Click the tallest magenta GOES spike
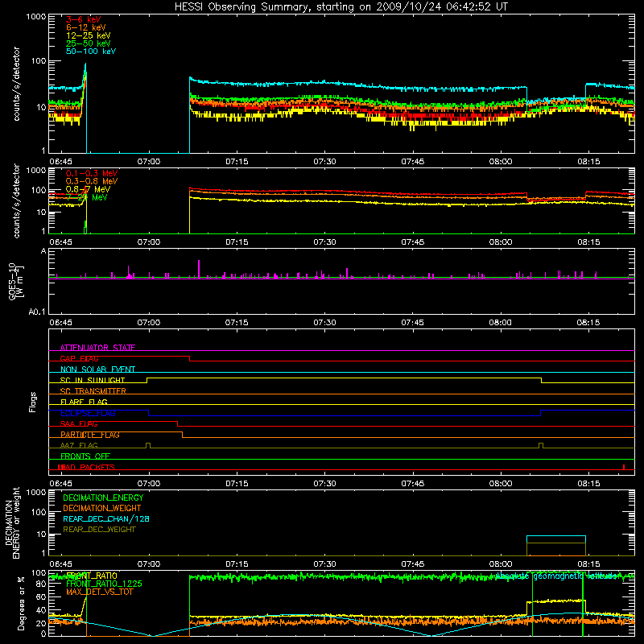The width and height of the screenshot is (644, 644). (199, 269)
